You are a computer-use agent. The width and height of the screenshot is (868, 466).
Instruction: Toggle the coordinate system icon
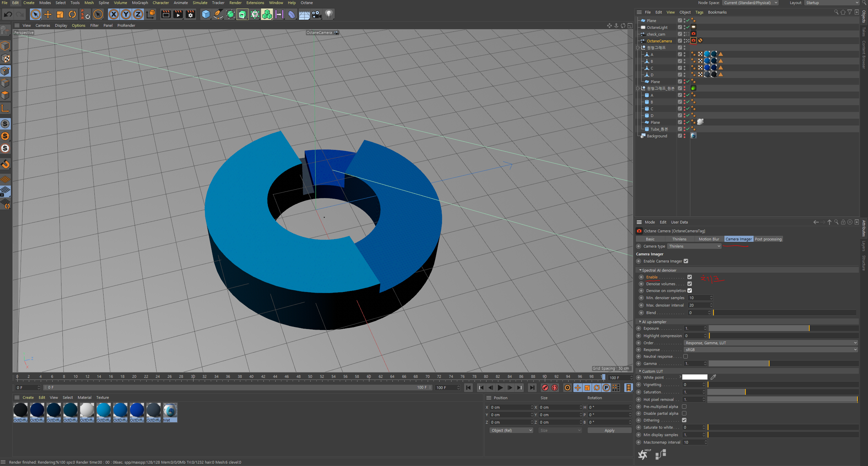[151, 14]
